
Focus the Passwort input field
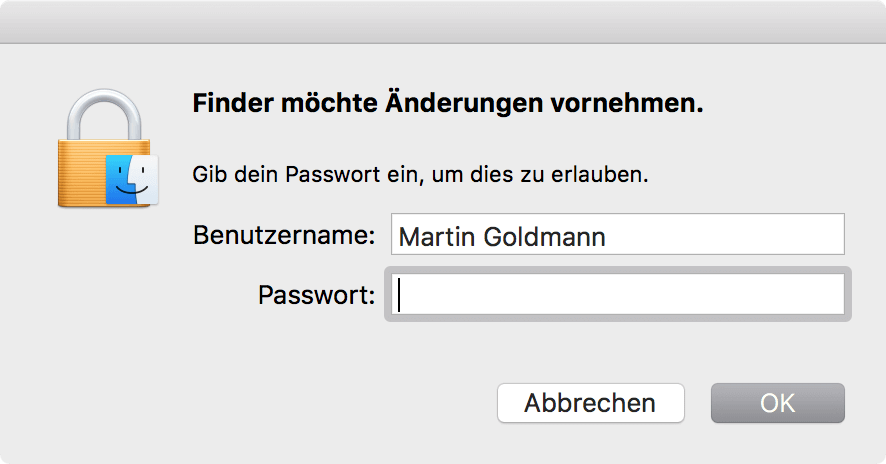pyautogui.click(x=618, y=294)
